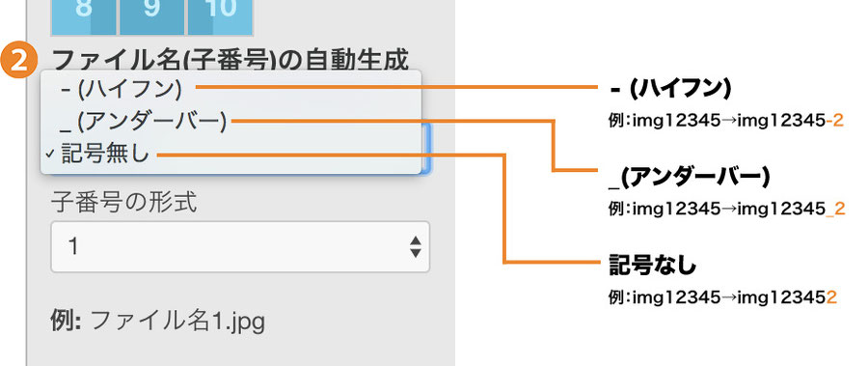This screenshot has height=366, width=868.
Task: Click the example img12345→img12345_2 text
Action: point(726,209)
